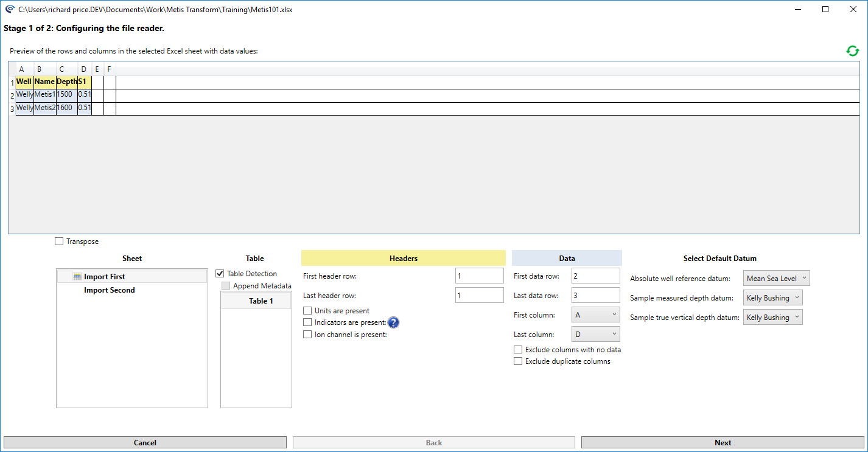
Task: Open the Sample true vertical depth datum dropdown
Action: pos(773,318)
